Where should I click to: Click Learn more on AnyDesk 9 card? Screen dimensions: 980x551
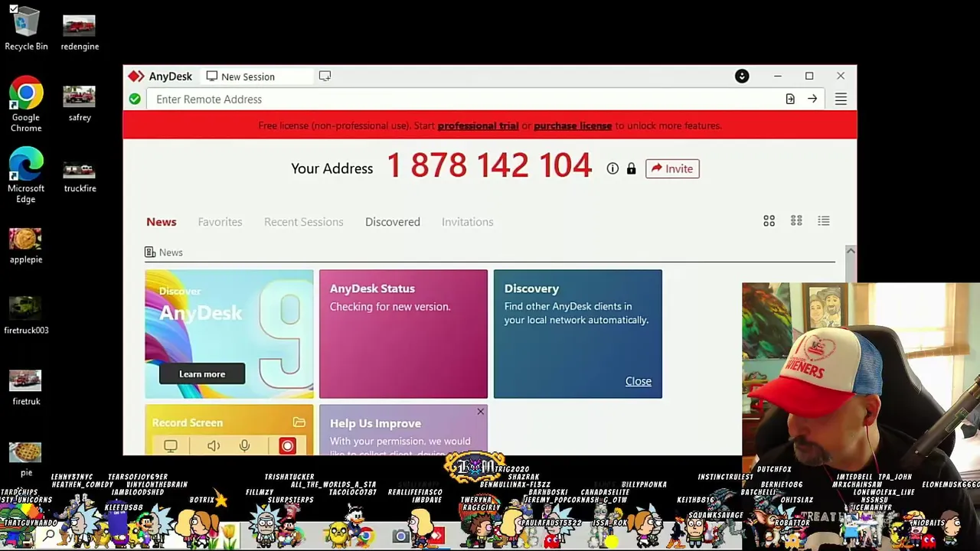coord(202,374)
